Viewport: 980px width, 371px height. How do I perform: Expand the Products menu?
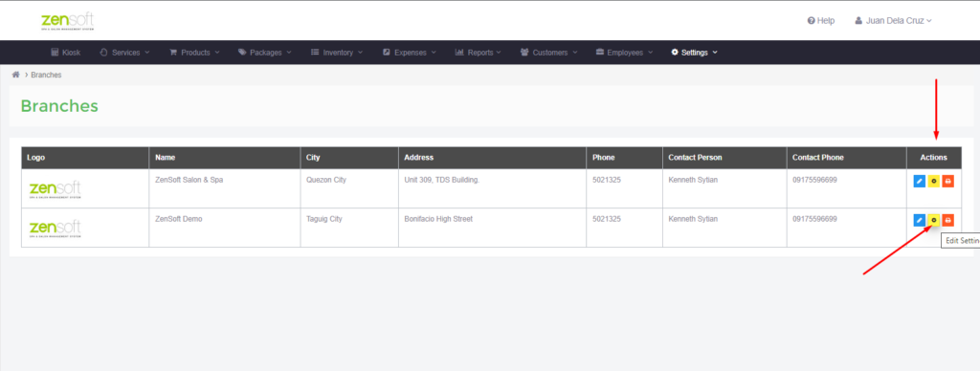pyautogui.click(x=194, y=53)
